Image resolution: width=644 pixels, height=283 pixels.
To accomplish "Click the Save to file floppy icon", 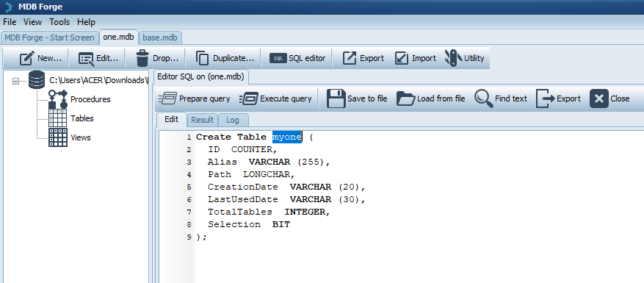I will [336, 98].
